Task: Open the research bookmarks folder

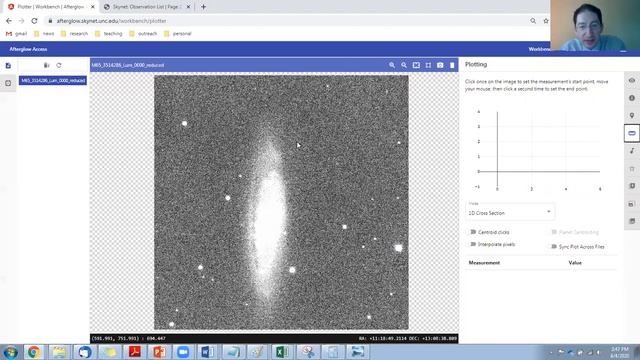Action: tap(74, 34)
